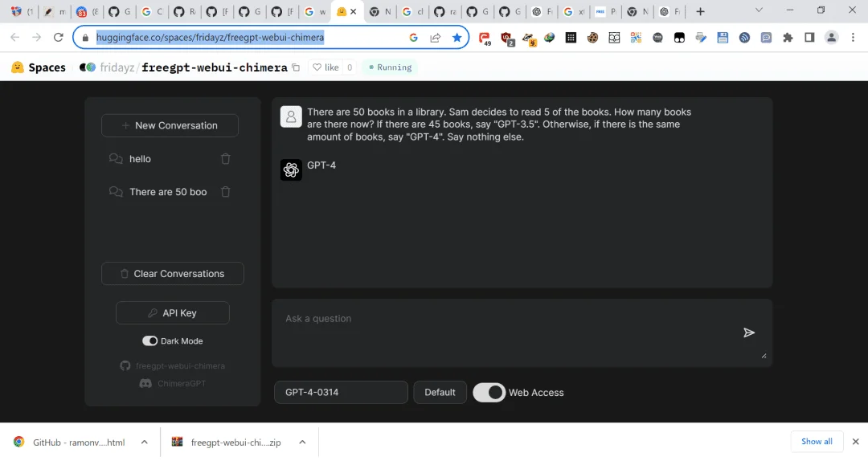Image resolution: width=868 pixels, height=461 pixels.
Task: Click the Google icon in the address bar
Action: coord(414,37)
